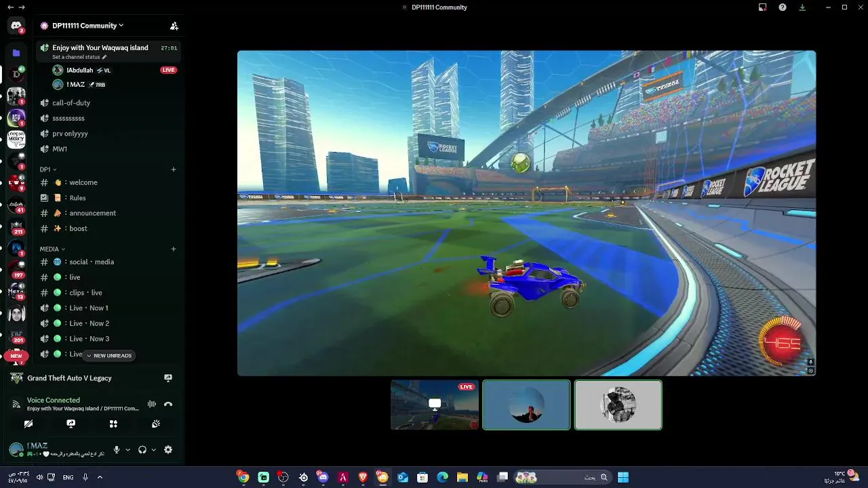The image size is (868, 488).
Task: Edit channel status with pencil icon
Action: point(104,57)
